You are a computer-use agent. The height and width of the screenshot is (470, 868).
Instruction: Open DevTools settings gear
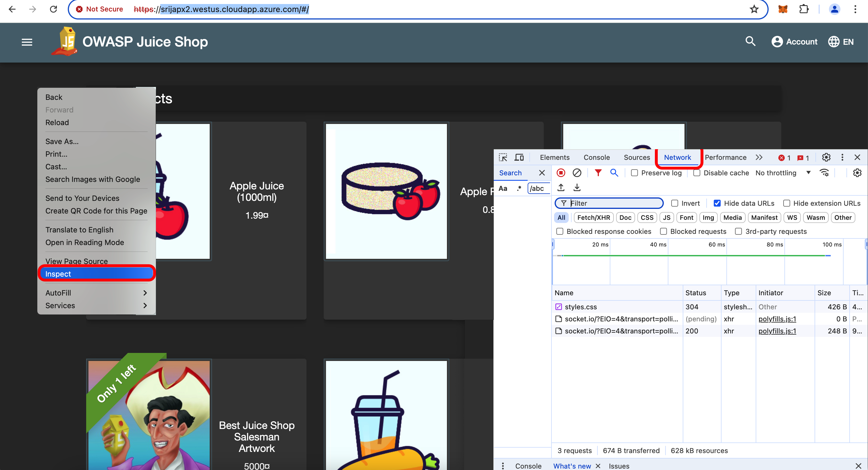point(826,157)
